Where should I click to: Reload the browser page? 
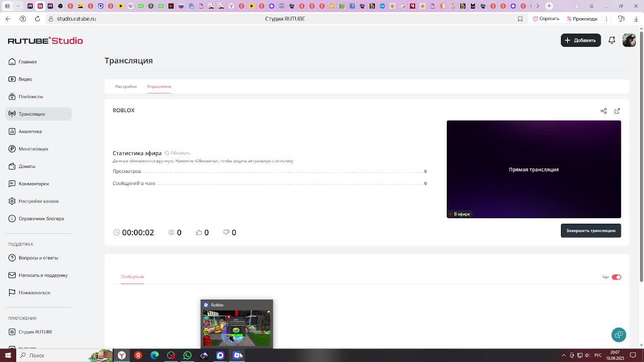click(37, 19)
